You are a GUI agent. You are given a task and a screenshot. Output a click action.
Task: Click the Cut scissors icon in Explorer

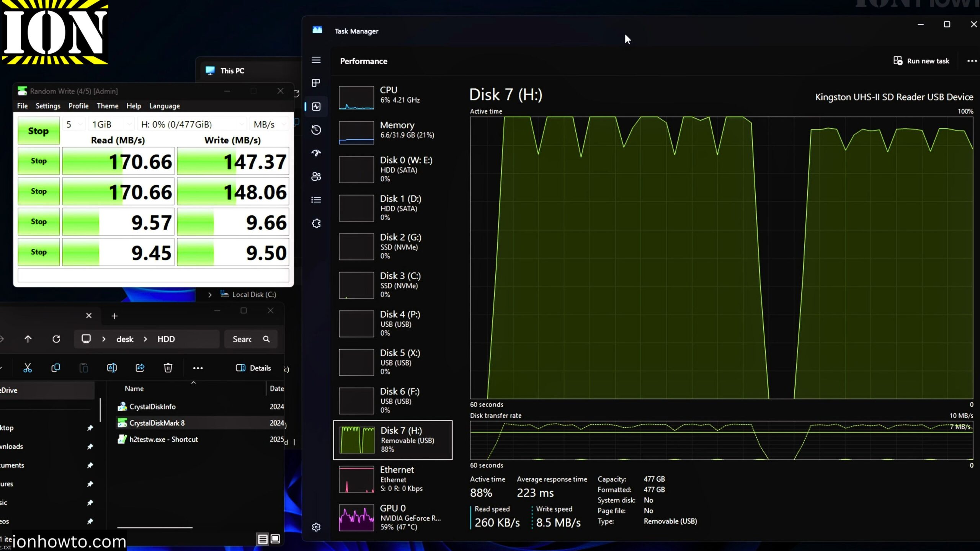(28, 368)
